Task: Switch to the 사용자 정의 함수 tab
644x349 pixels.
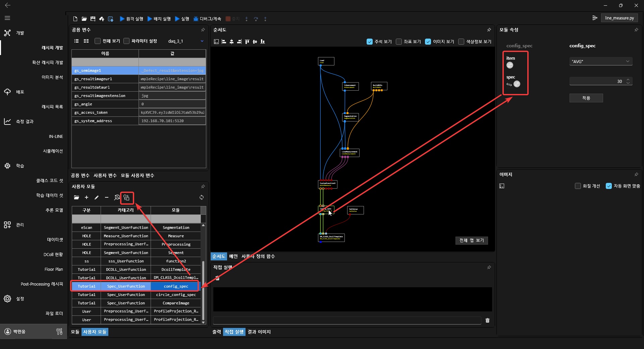Action: click(258, 256)
